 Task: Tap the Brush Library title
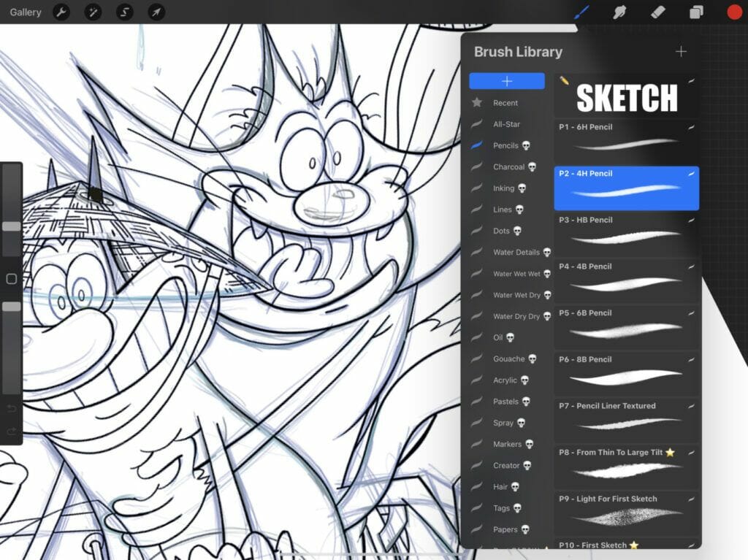coord(518,52)
